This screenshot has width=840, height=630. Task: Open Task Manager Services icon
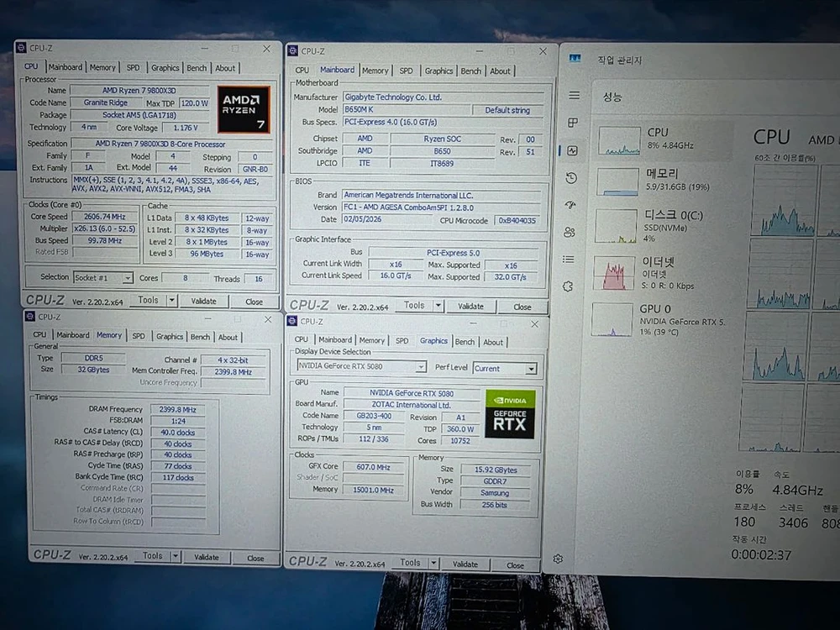[x=568, y=286]
